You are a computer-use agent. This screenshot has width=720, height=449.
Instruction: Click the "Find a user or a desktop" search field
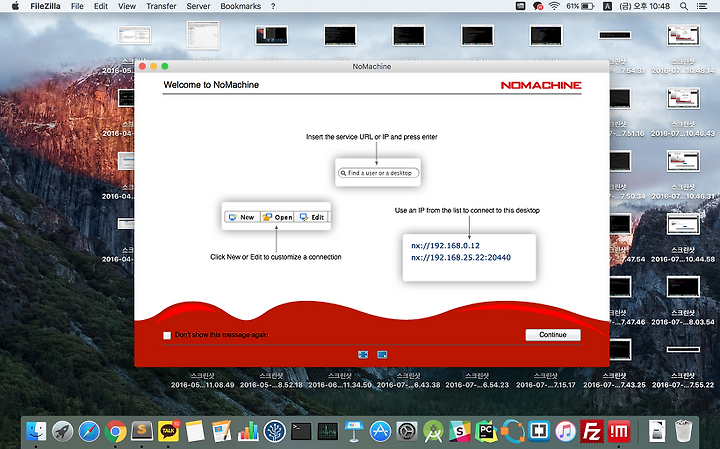378,173
